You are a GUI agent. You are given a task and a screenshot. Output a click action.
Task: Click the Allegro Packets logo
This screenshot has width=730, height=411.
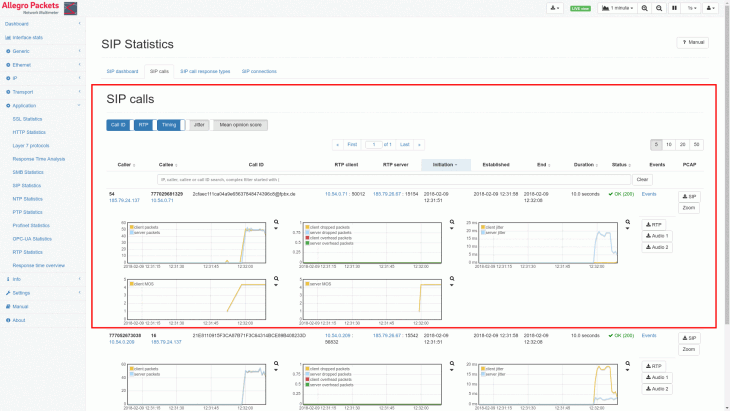click(x=46, y=8)
